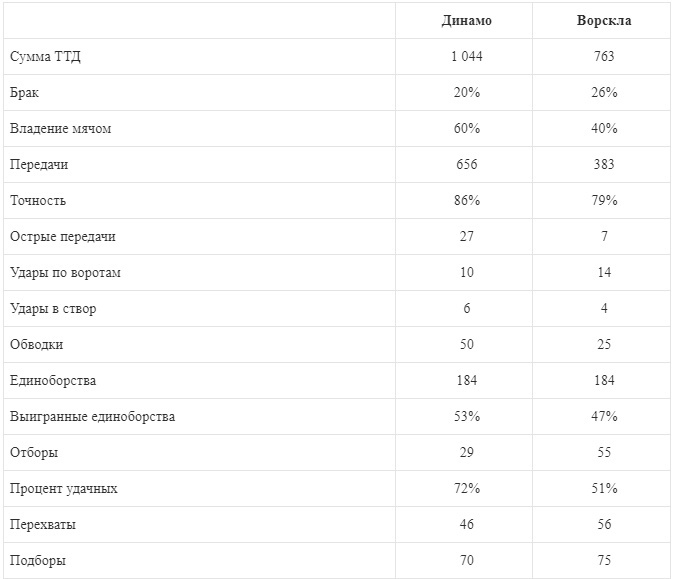
Task: Click Динамо's 72% success value
Action: click(466, 489)
